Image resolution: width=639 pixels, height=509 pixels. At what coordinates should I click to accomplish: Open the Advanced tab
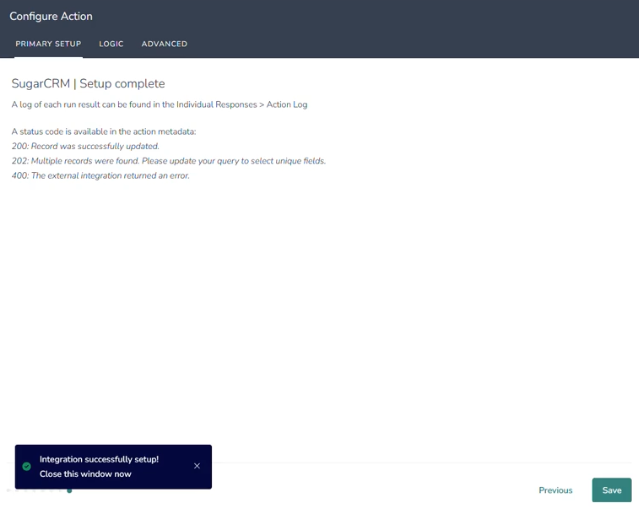[164, 44]
